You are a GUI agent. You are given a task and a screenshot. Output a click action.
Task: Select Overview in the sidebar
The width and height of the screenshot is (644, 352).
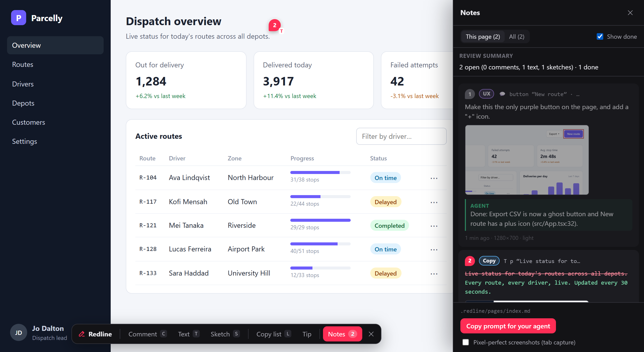(x=55, y=45)
